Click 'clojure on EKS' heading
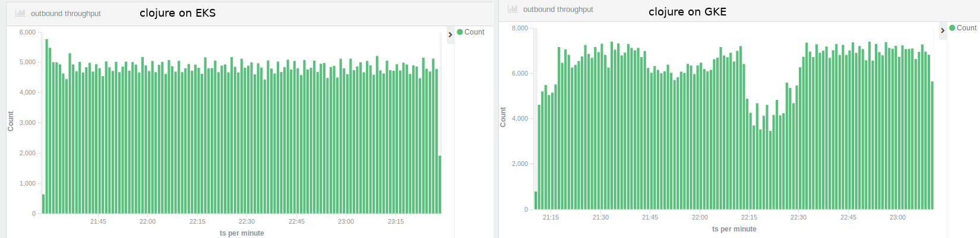The image size is (980, 238). click(178, 12)
